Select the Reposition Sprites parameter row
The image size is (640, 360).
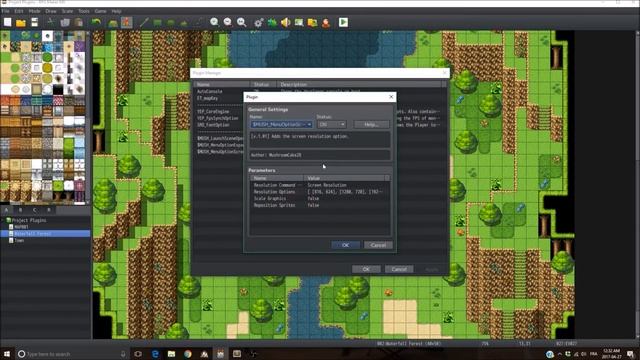320,205
